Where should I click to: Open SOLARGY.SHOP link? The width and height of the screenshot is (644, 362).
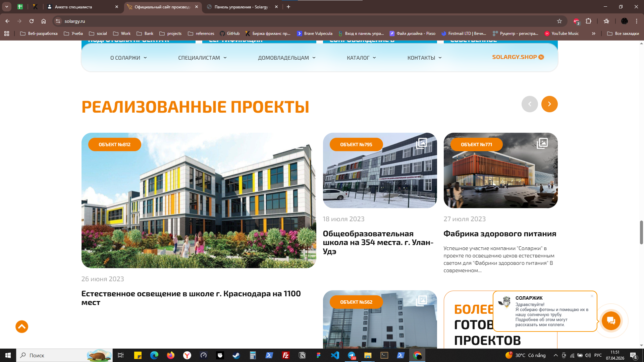(518, 57)
